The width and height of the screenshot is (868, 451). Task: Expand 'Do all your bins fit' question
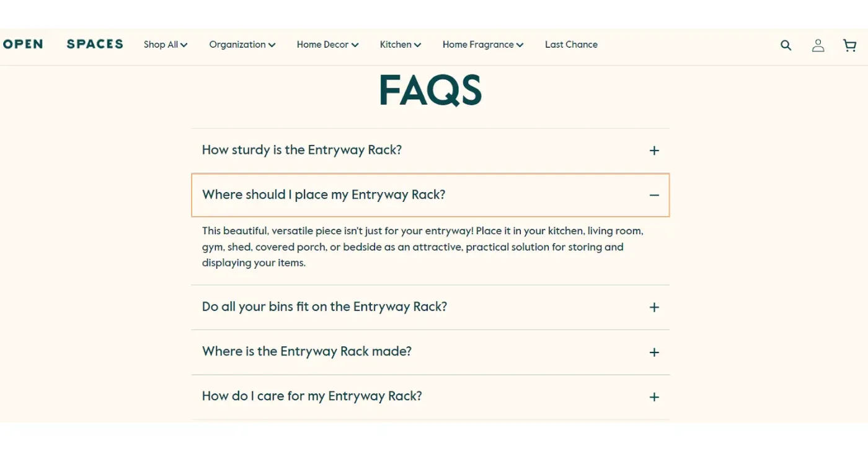[x=324, y=307]
